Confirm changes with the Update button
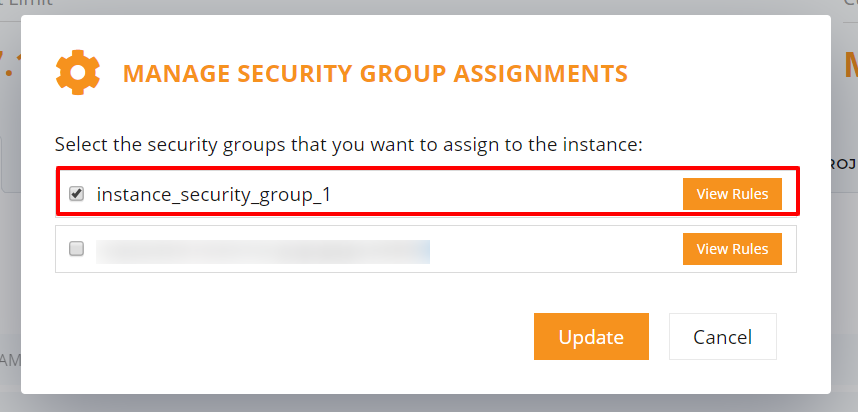The height and width of the screenshot is (412, 858). coord(591,336)
